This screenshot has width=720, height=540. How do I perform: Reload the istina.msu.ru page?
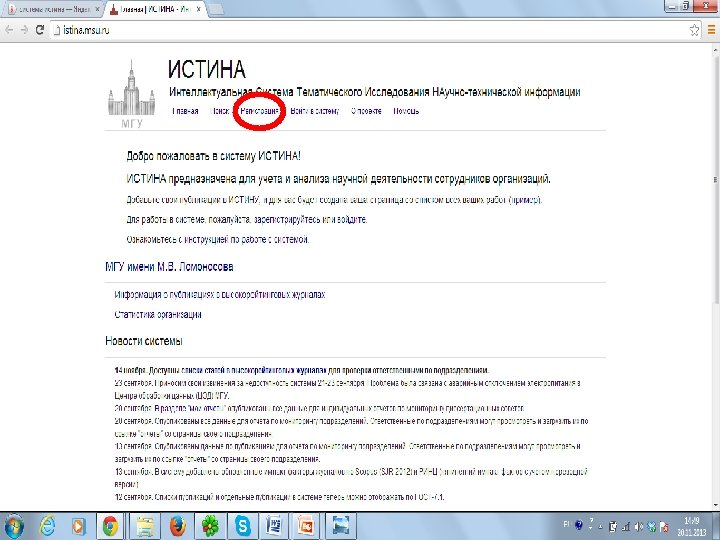[x=40, y=30]
